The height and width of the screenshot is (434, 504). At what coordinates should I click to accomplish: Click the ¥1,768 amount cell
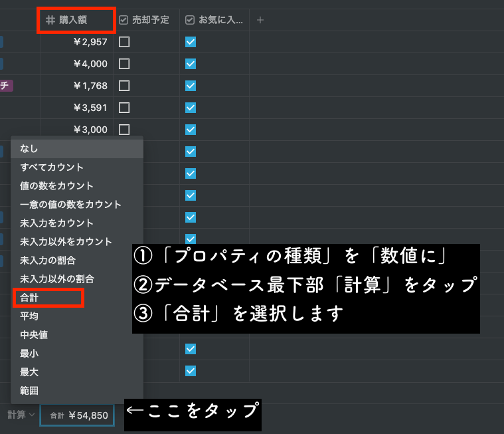point(76,86)
